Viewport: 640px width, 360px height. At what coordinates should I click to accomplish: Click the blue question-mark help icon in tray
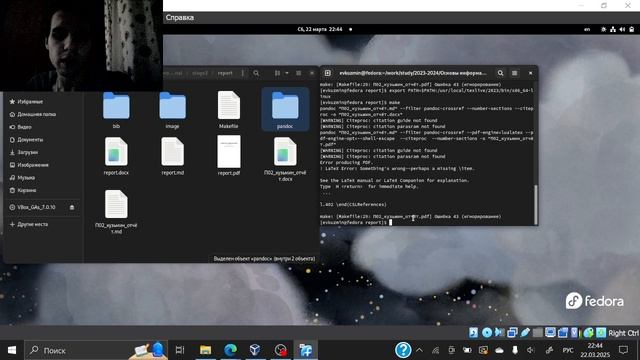click(x=403, y=350)
